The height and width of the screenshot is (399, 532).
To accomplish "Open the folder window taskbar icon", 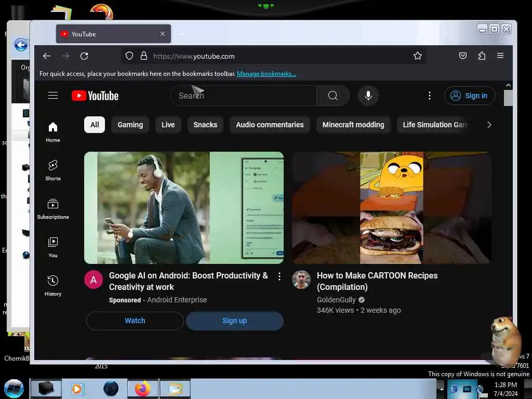I will 175,389.
